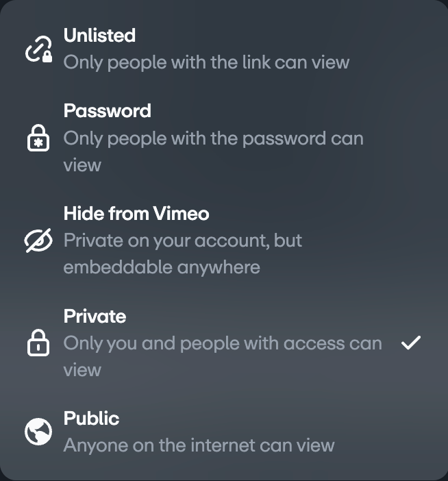The width and height of the screenshot is (448, 481).
Task: Click the unlisted link-with-lock icon
Action: [x=38, y=49]
